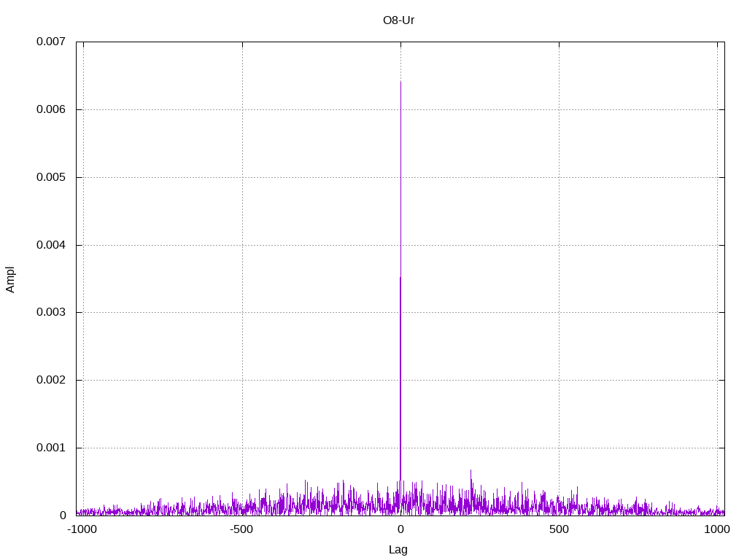Click the Ampl y-axis label
747x560 pixels.
pyautogui.click(x=10, y=279)
